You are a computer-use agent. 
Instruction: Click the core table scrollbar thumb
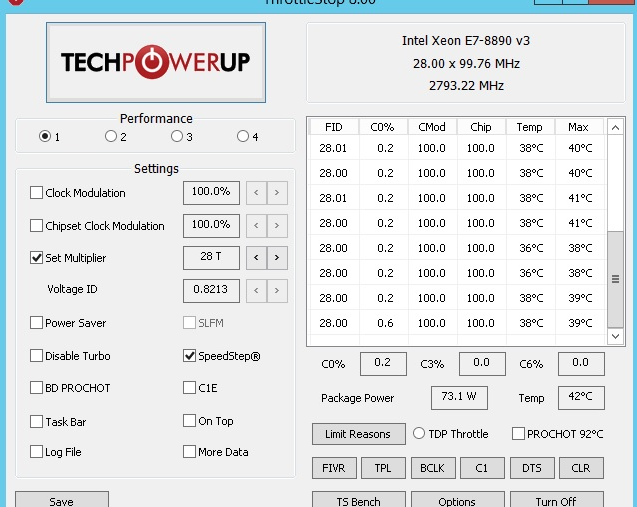615,279
